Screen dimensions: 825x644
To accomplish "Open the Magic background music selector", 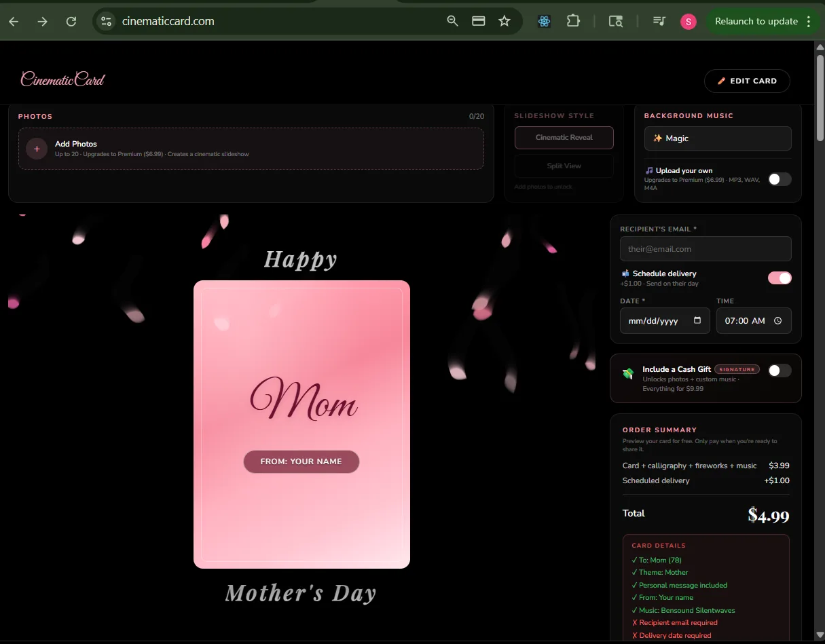I will pyautogui.click(x=717, y=138).
